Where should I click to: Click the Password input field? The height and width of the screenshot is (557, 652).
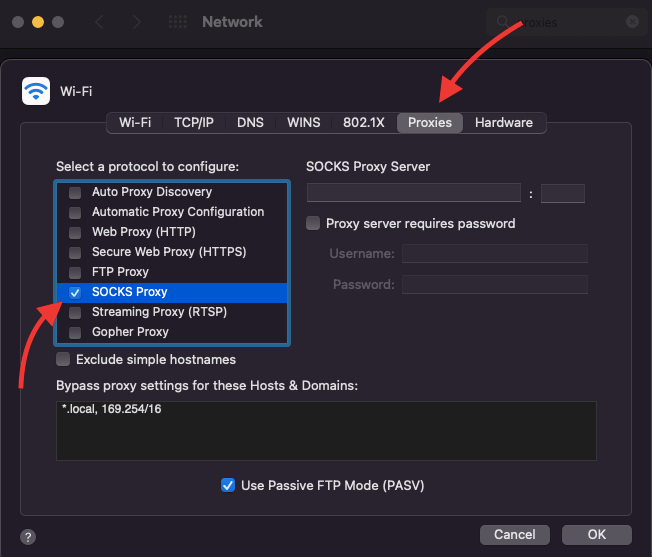click(495, 284)
